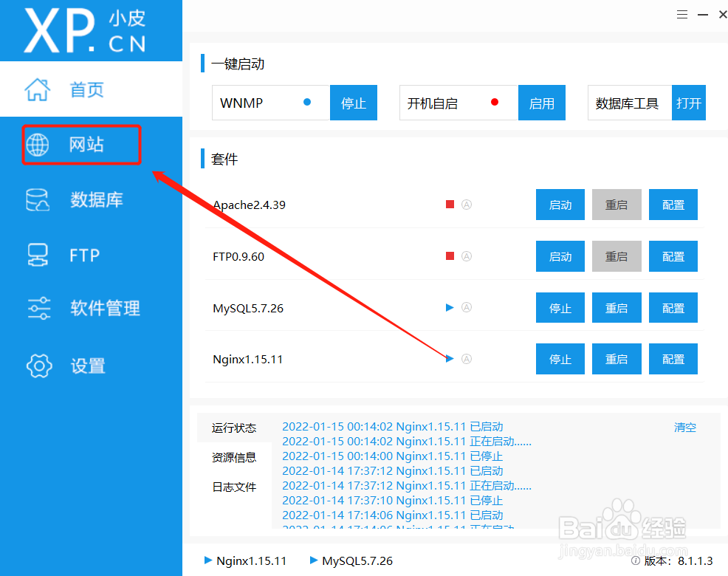The height and width of the screenshot is (576, 728).
Task: Start Apache2.4.39 with 启动 button
Action: [x=560, y=205]
